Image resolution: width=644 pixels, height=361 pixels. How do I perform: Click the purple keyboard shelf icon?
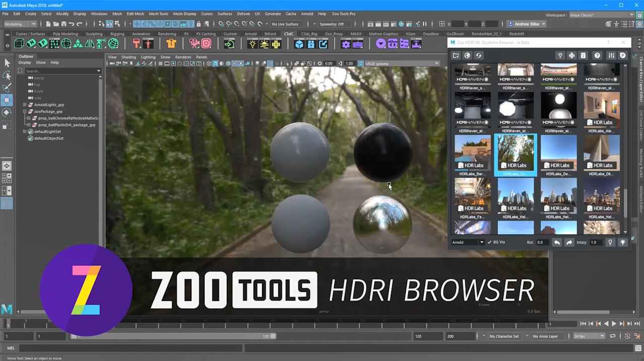point(358,44)
